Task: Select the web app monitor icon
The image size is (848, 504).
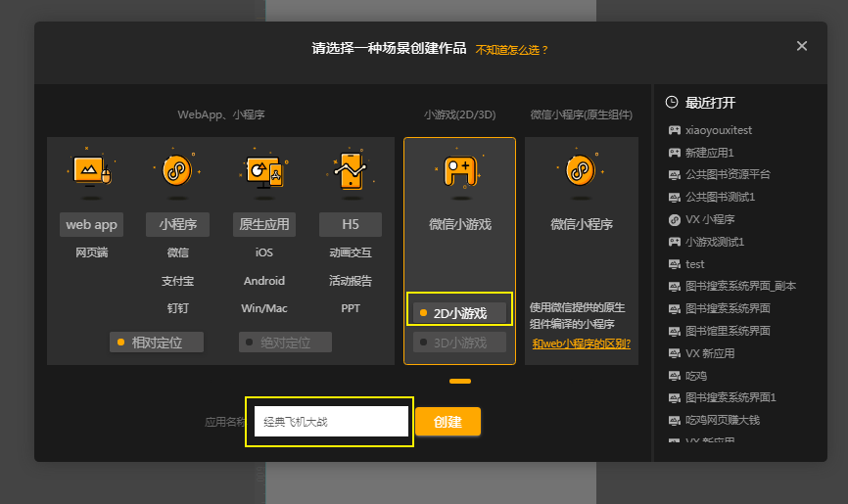Action: (91, 171)
